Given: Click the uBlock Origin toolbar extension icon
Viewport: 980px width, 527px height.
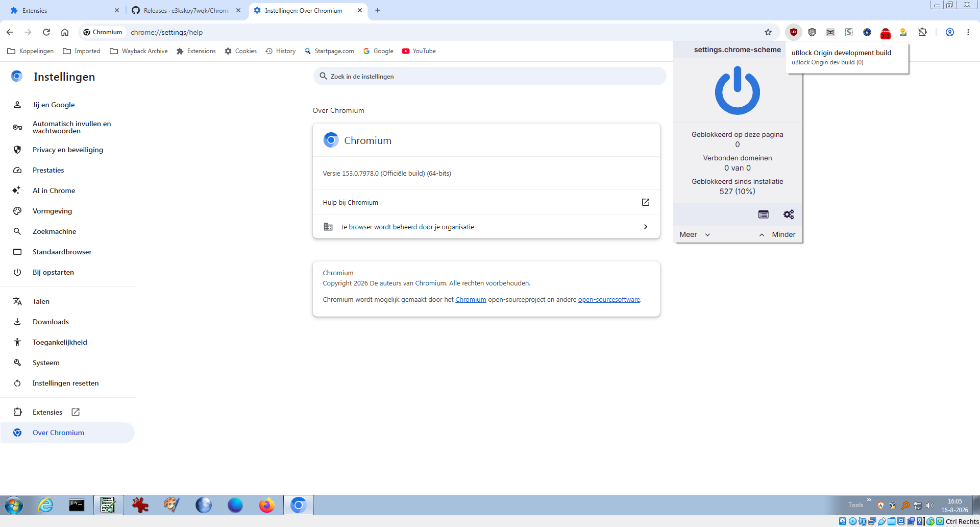Looking at the screenshot, I should coord(794,32).
